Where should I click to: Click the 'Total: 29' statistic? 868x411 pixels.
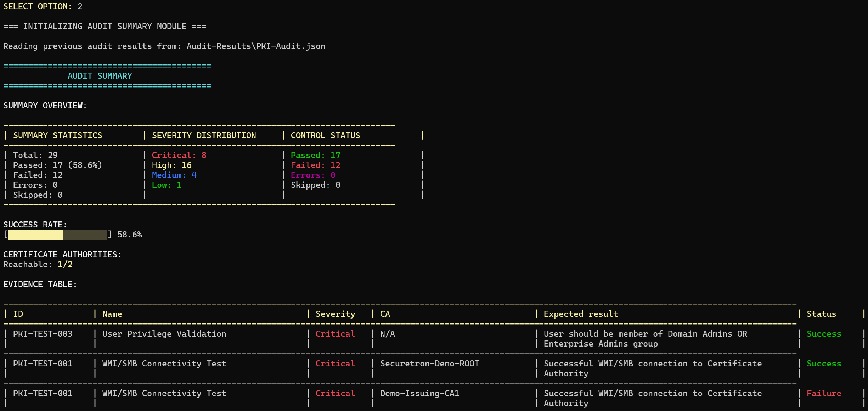coord(35,155)
